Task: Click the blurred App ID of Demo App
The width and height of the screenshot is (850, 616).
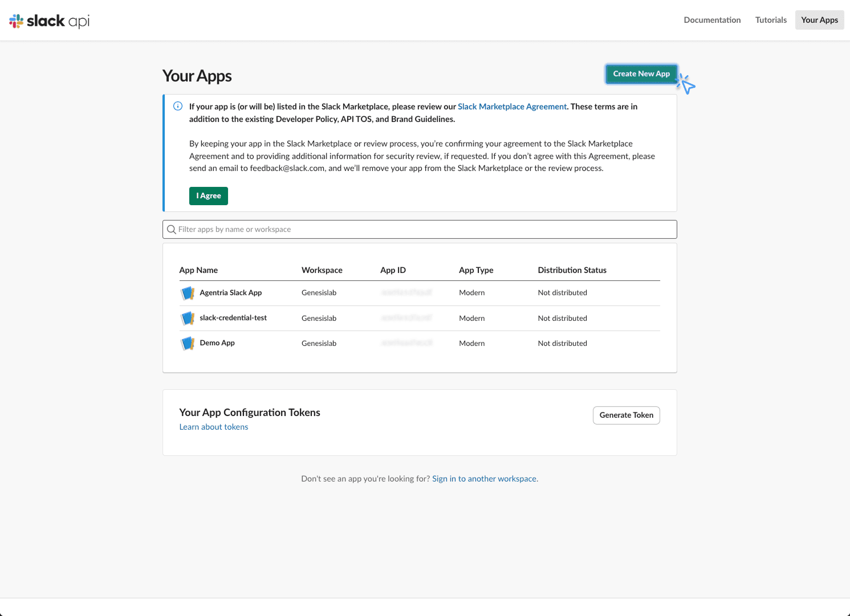Action: click(x=406, y=343)
